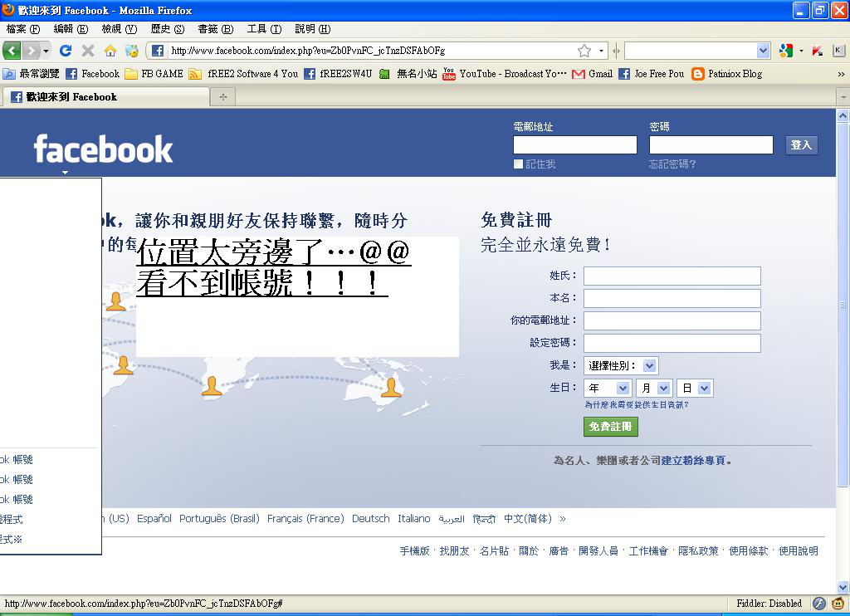Click the colorful Google toolbar icon

point(785,51)
